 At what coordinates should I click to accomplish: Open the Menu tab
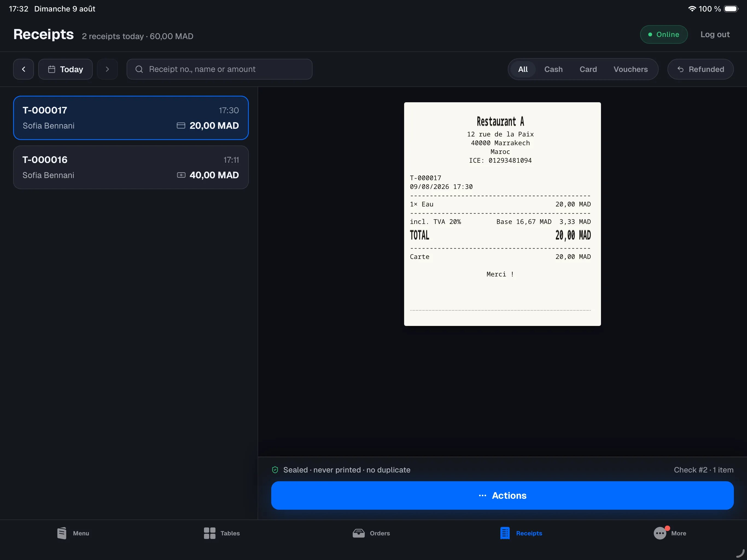73,533
